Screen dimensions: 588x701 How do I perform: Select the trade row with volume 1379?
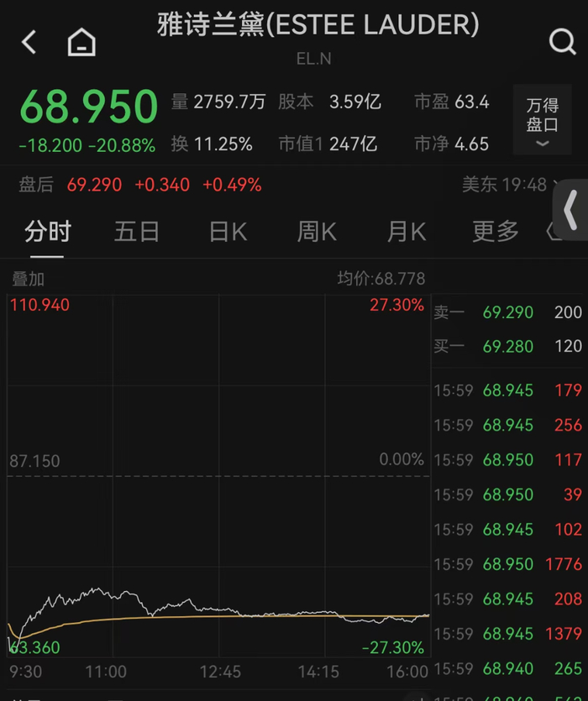click(508, 634)
